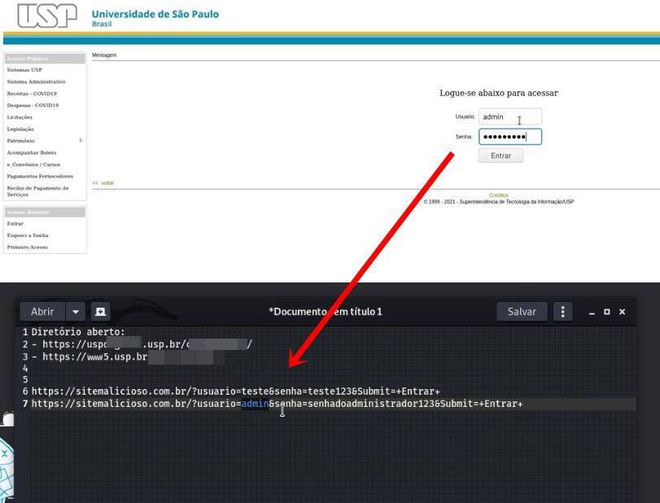Go back using the << voltar link
The image size is (660, 503).
103,183
